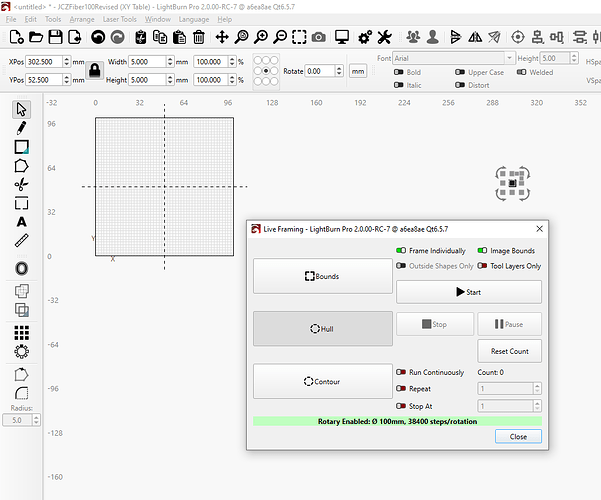601x500 pixels.
Task: Select center anchor in nine-dot grid
Action: click(266, 71)
